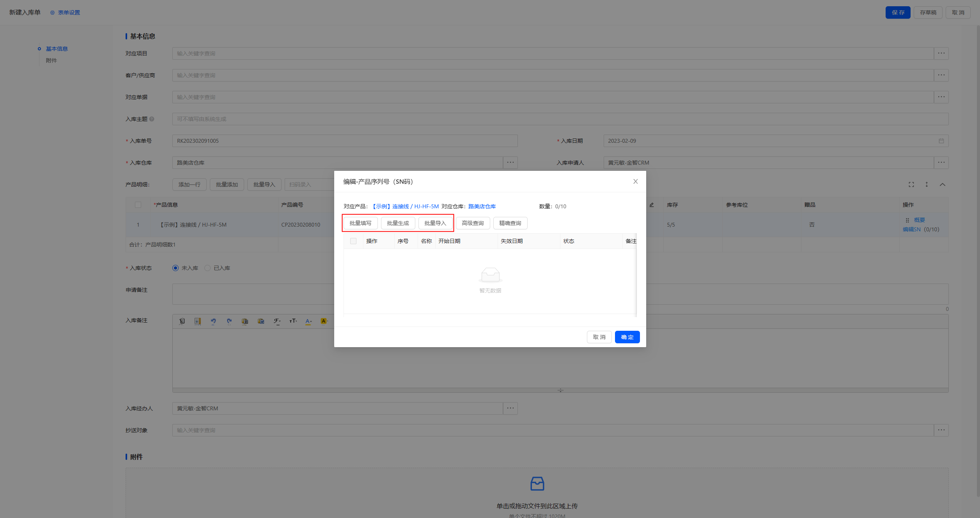Undo in the 入库备注 editor
Image resolution: width=980 pixels, height=518 pixels.
(x=213, y=321)
